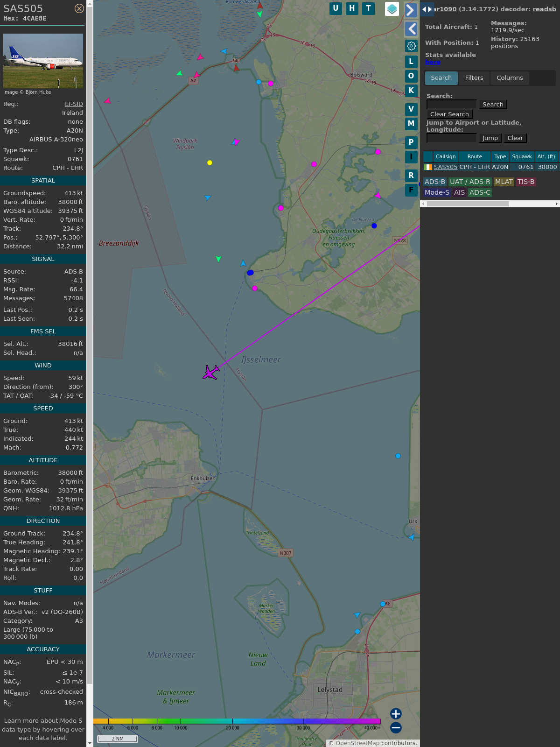Image resolution: width=560 pixels, height=747 pixels.
Task: Click the U button on map toolbar
Action: (336, 8)
